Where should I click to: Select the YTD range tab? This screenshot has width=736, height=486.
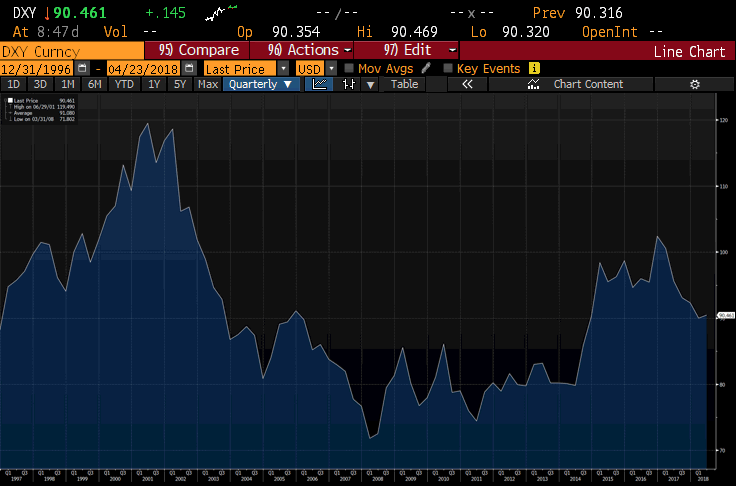tap(124, 84)
